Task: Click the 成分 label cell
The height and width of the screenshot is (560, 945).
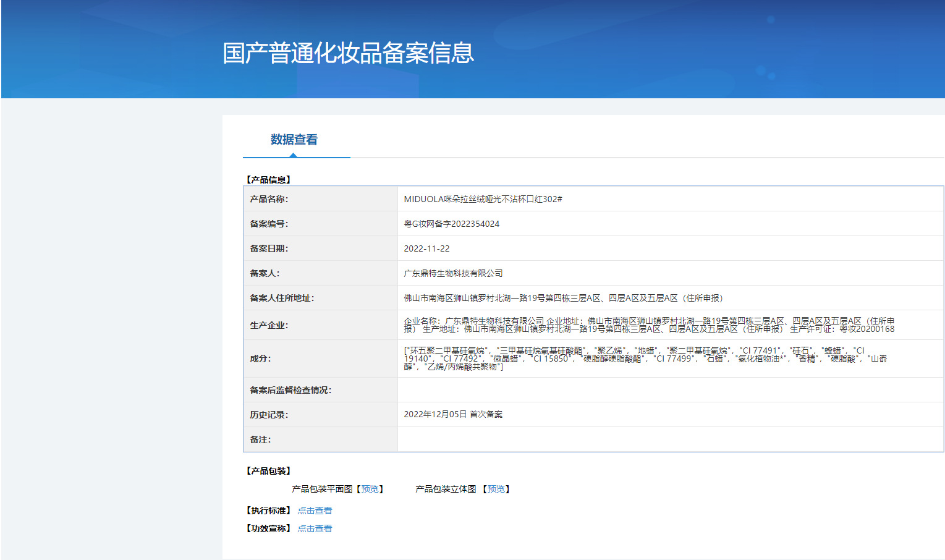Action: click(x=321, y=358)
